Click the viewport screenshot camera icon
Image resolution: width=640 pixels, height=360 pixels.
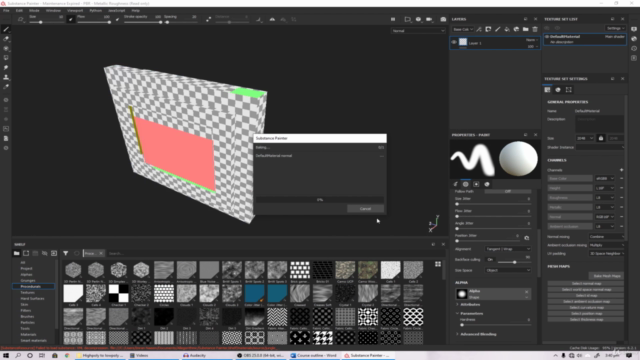pos(443,19)
